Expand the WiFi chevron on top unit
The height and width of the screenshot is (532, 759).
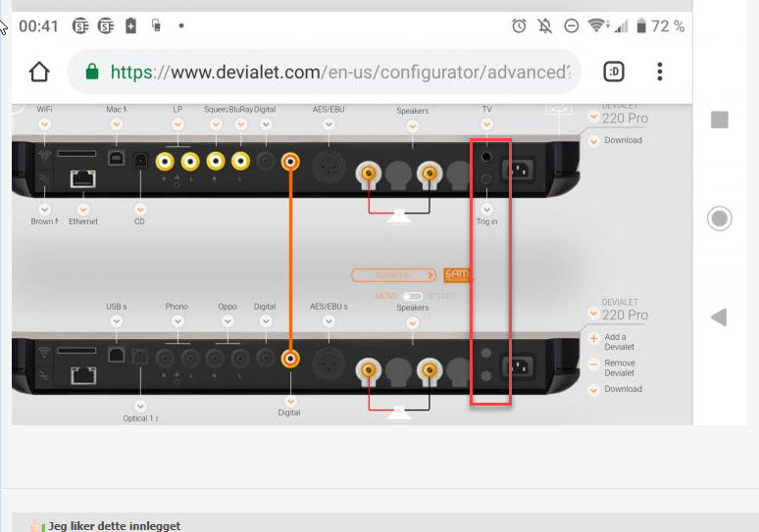(44, 124)
